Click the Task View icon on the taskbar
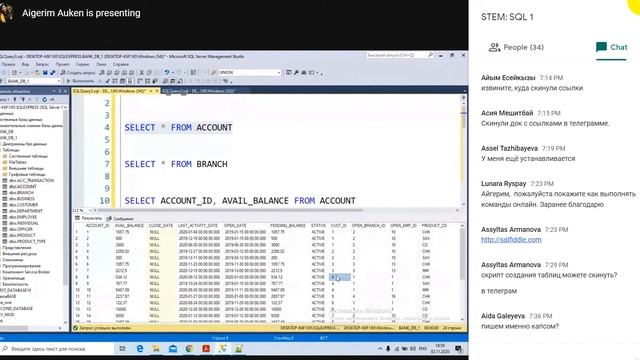Image resolution: width=640 pixels, height=360 pixels. coord(122,349)
